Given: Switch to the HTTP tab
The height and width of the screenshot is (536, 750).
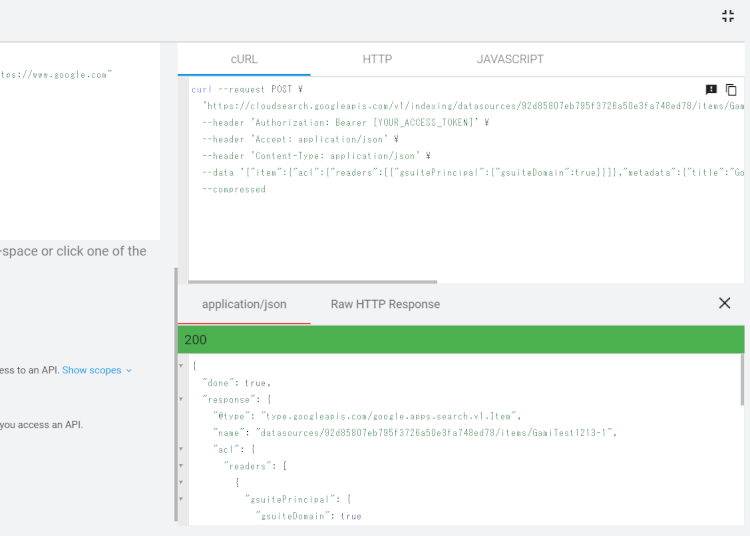Looking at the screenshot, I should 377,59.
